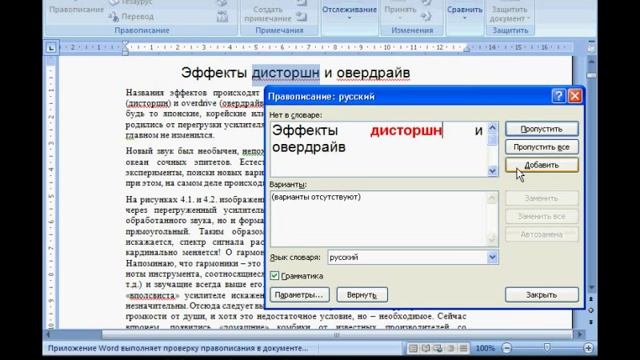Skip the word with Пропустить button
The height and width of the screenshot is (360, 640).
(542, 129)
